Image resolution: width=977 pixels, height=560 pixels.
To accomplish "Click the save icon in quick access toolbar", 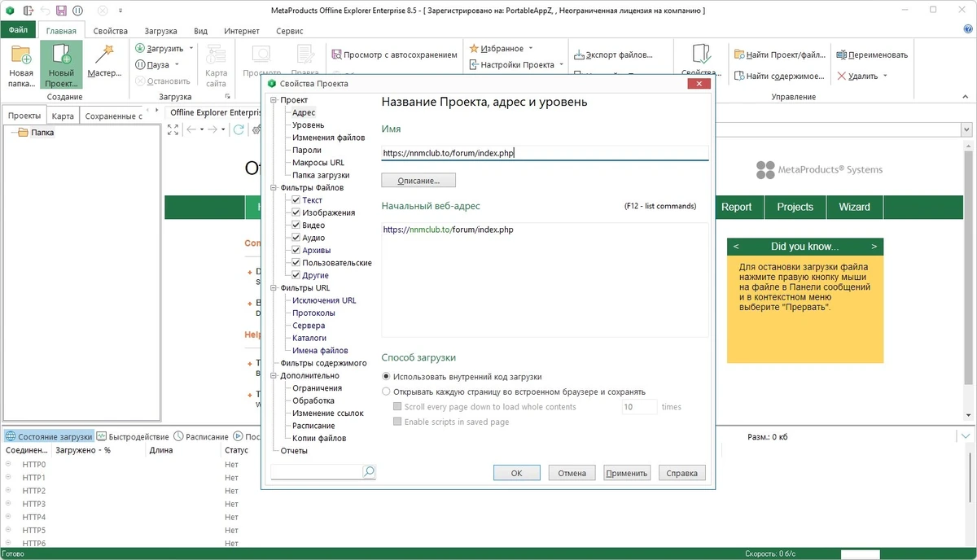I will [x=60, y=11].
